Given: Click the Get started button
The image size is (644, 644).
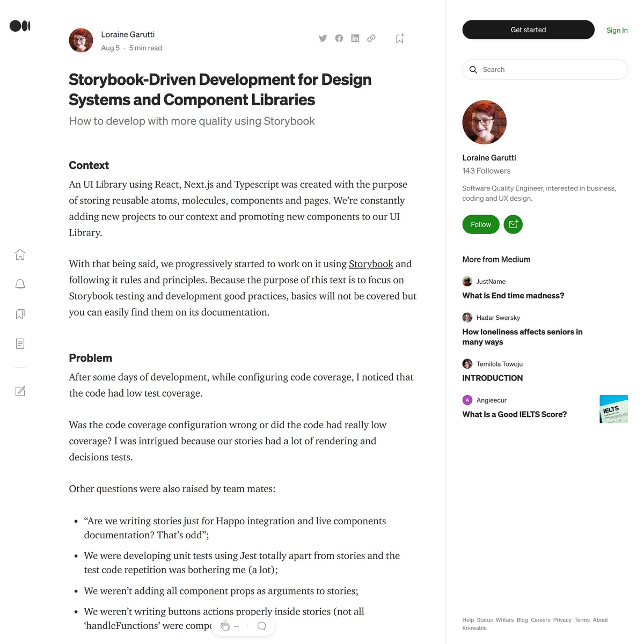Looking at the screenshot, I should pyautogui.click(x=528, y=30).
